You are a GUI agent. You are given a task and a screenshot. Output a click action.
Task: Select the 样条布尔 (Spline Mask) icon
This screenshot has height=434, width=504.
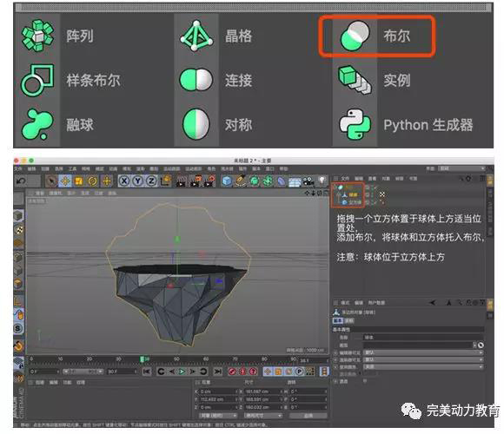point(37,80)
